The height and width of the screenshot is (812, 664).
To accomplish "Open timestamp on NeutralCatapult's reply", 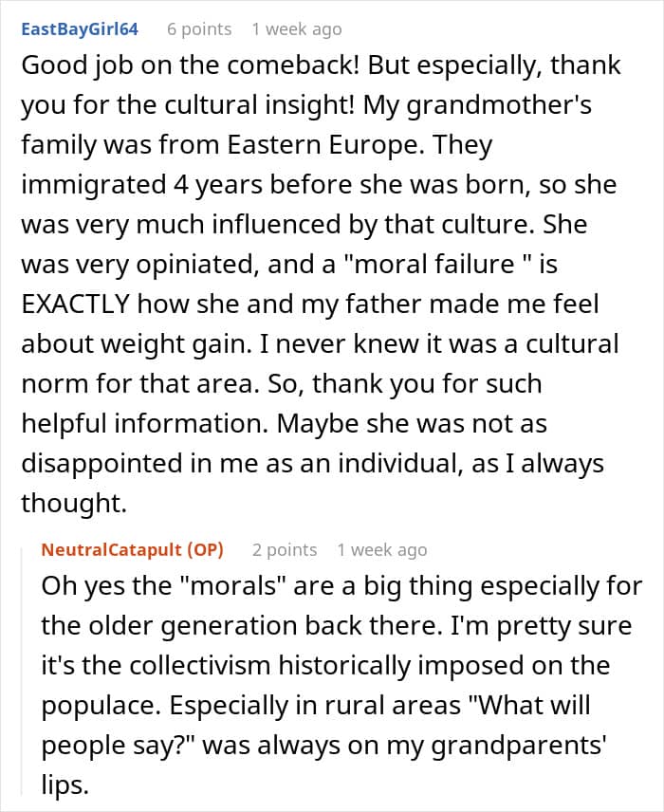I will tap(381, 549).
